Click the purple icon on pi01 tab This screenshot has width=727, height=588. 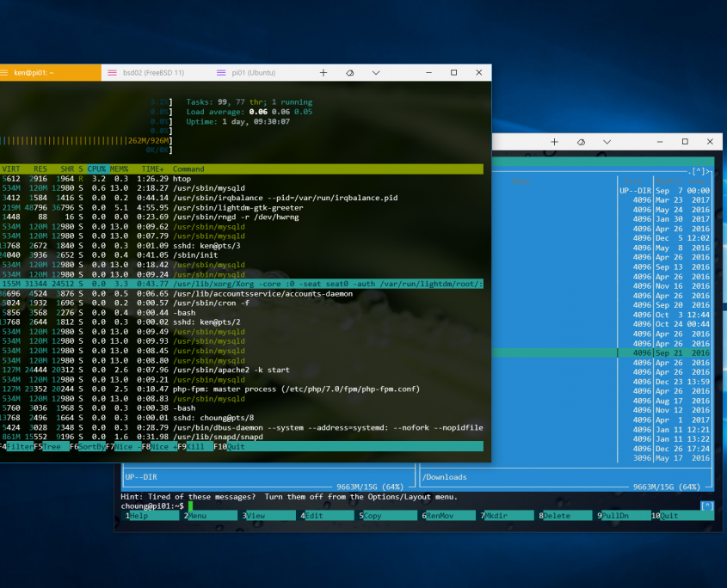pyautogui.click(x=221, y=73)
